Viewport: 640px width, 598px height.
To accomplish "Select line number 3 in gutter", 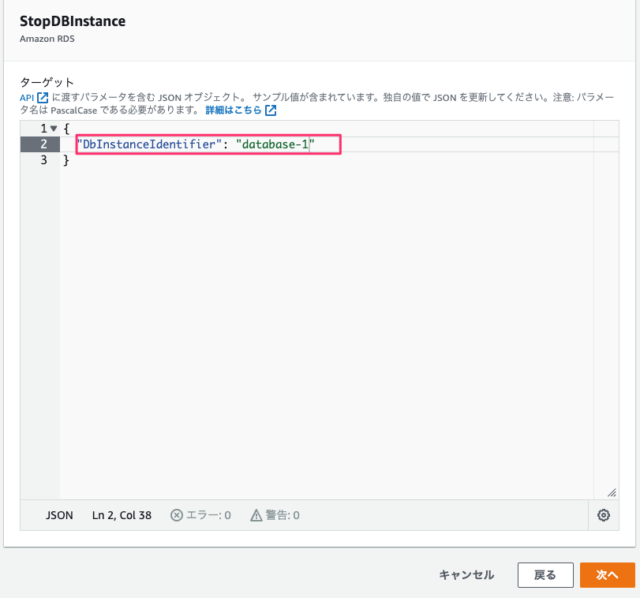I will tap(44, 160).
